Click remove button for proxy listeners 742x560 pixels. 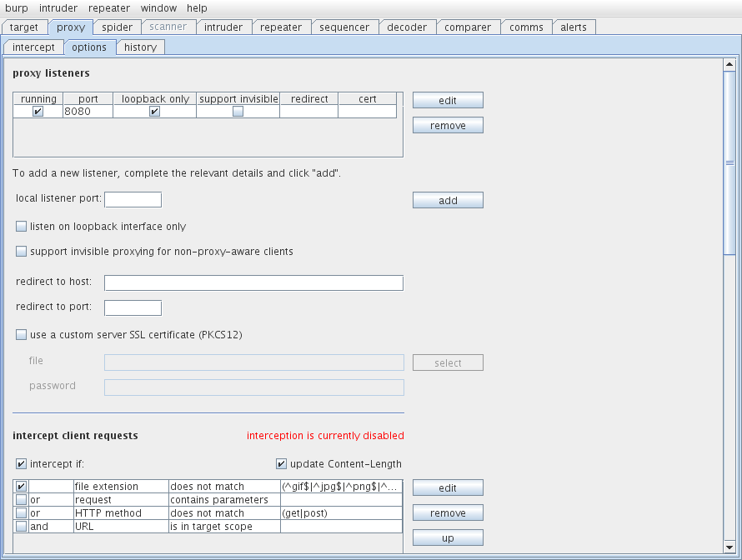click(x=448, y=126)
